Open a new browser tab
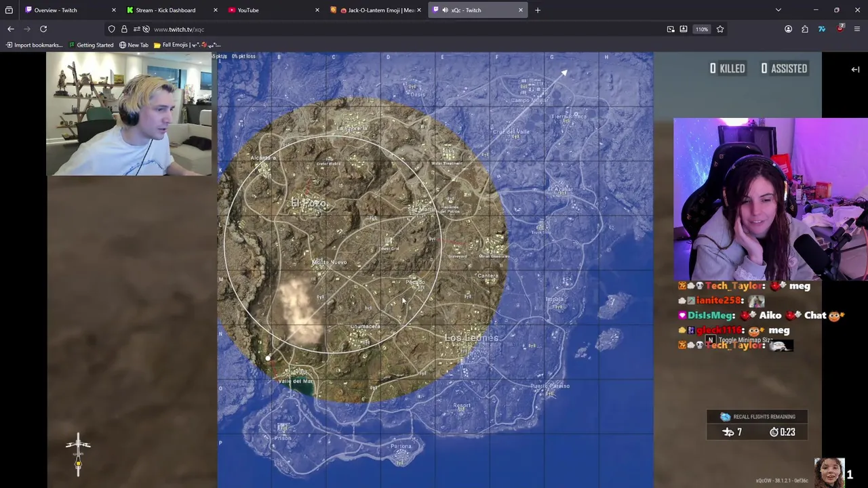Screen dimensions: 868x488 point(538,10)
